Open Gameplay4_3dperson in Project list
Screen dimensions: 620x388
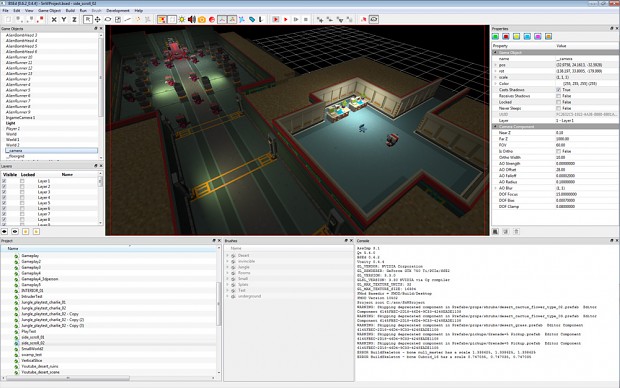click(x=40, y=279)
